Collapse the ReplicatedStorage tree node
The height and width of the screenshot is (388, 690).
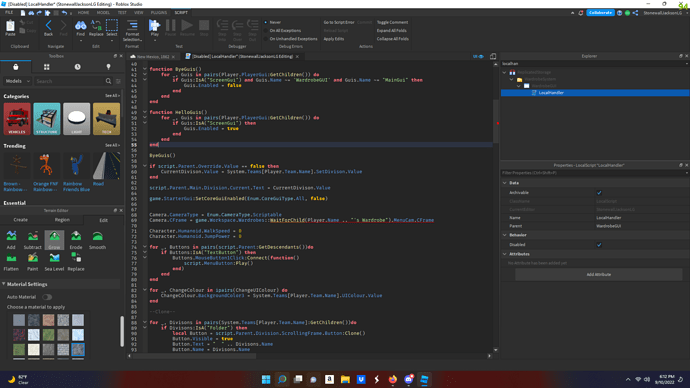pyautogui.click(x=504, y=72)
